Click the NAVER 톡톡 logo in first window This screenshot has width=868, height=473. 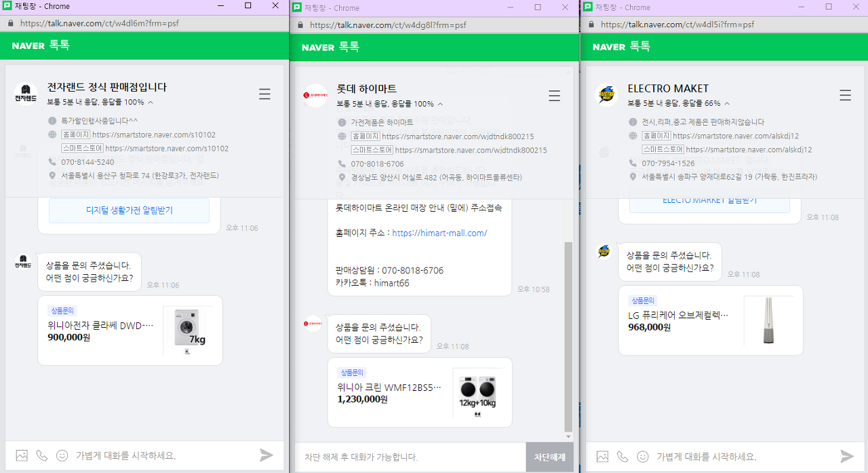click(41, 45)
